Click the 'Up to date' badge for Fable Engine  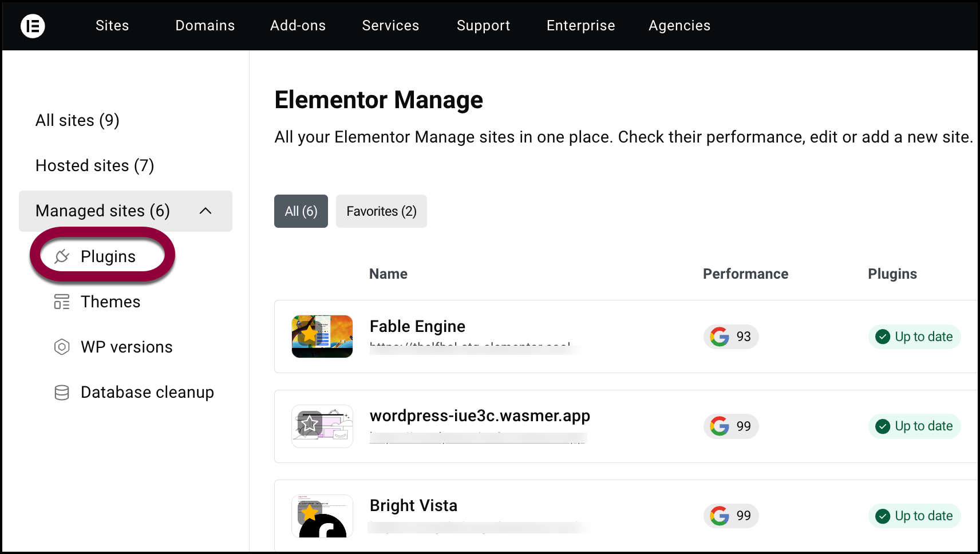pos(914,337)
